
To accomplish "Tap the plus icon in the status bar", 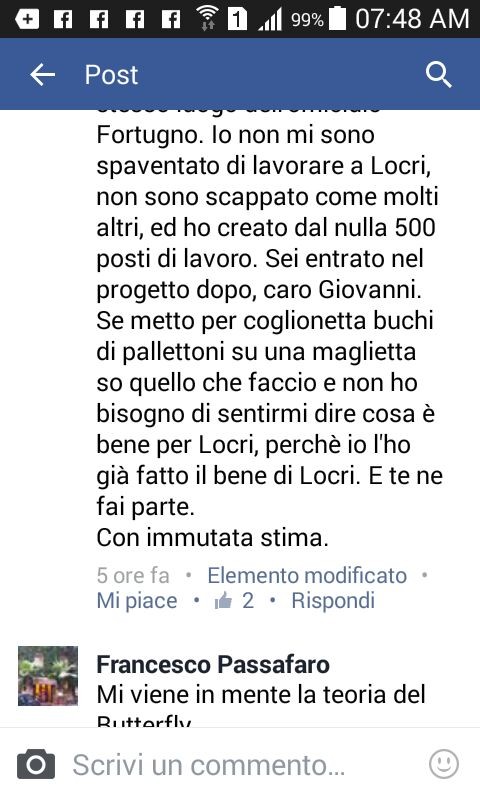I will point(27,19).
